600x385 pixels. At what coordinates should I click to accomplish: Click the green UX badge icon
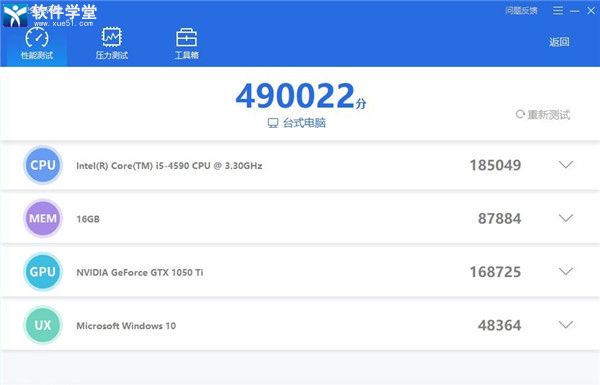pos(43,325)
